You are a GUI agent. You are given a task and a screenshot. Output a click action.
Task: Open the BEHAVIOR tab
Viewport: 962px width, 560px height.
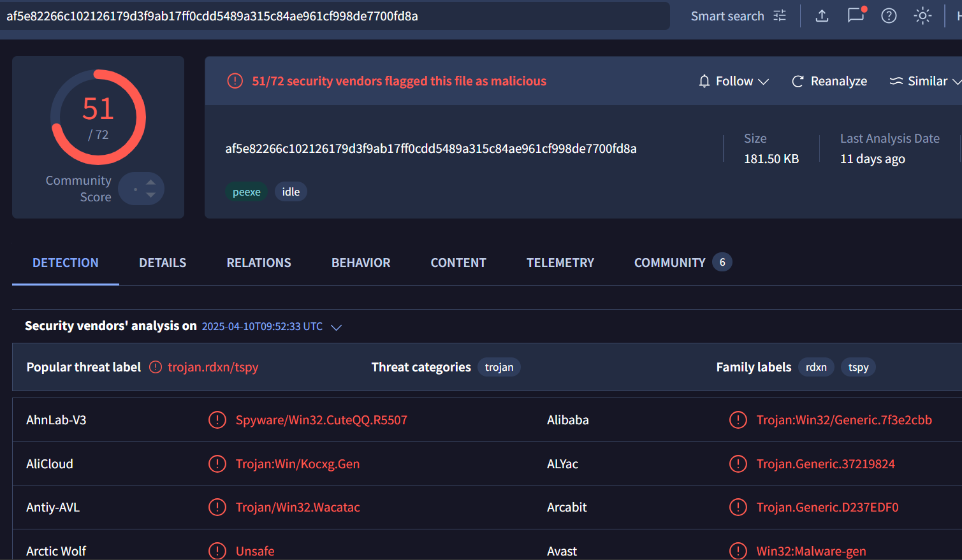tap(361, 262)
